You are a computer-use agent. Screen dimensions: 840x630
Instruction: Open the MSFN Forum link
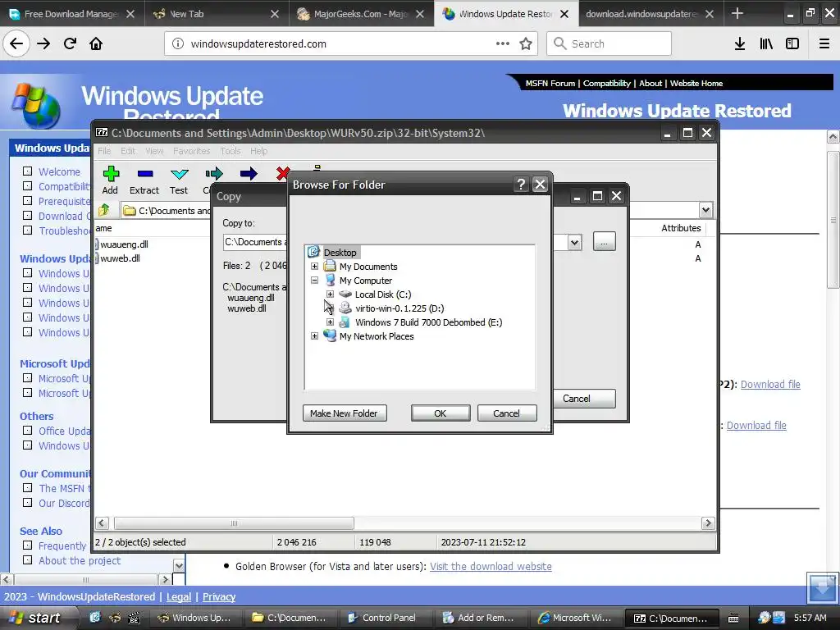coord(550,83)
